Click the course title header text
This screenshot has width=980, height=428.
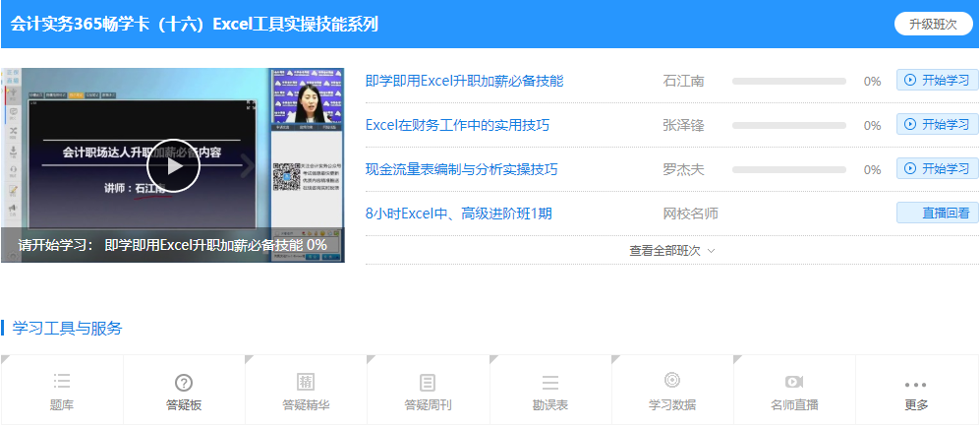point(195,25)
